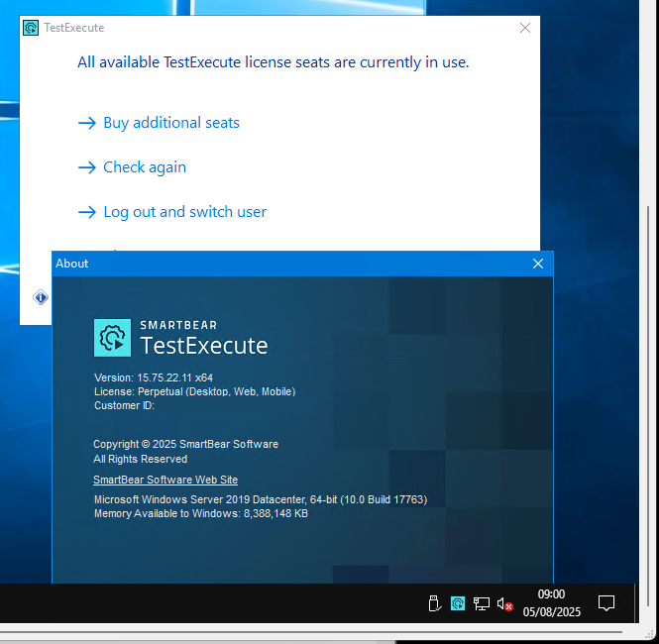Click the license seats in use message

coord(274,62)
